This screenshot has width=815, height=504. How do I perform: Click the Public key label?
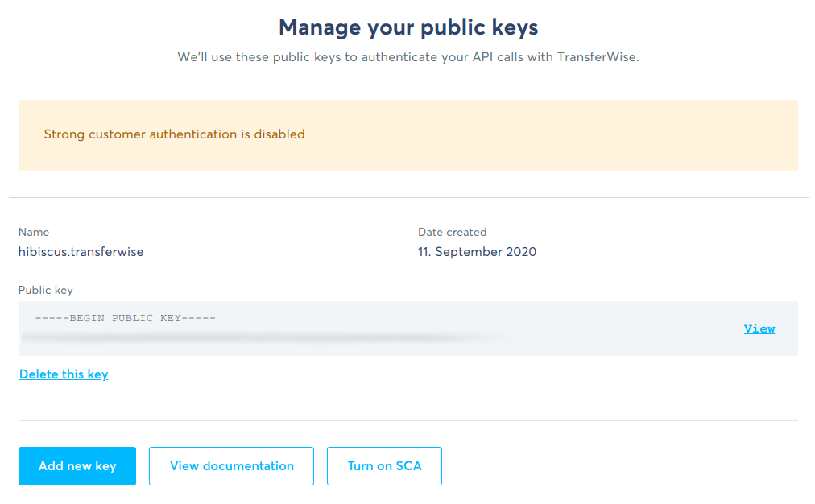[46, 290]
